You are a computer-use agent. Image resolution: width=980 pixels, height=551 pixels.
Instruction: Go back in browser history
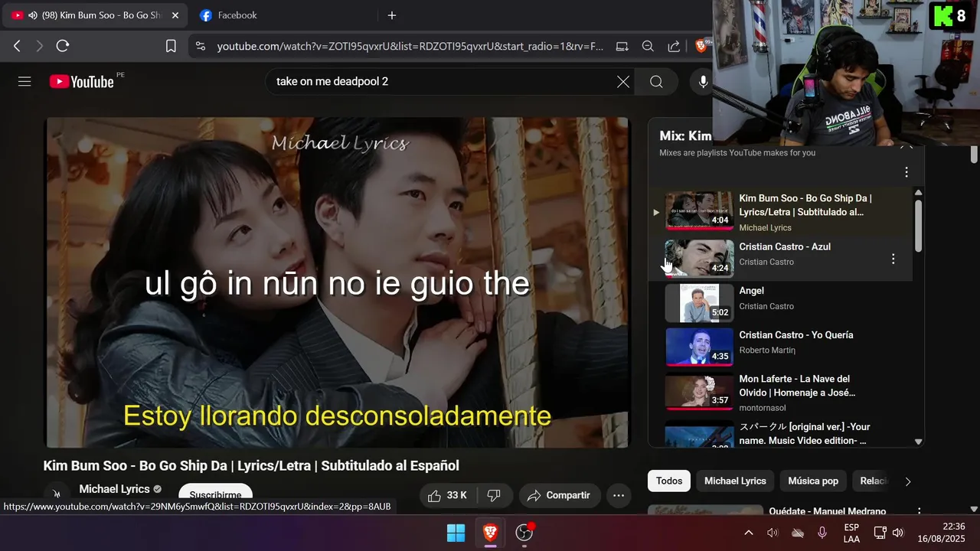click(17, 46)
